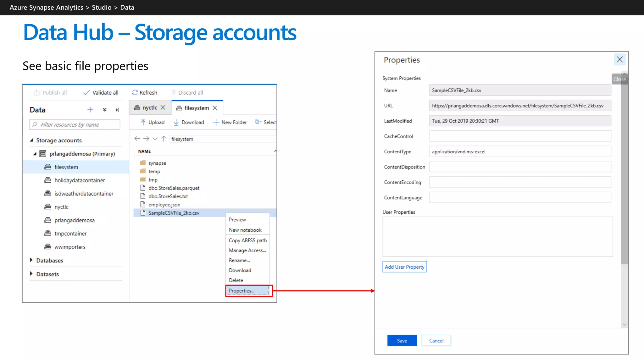Choose Rename... from context menu

pyautogui.click(x=247, y=260)
